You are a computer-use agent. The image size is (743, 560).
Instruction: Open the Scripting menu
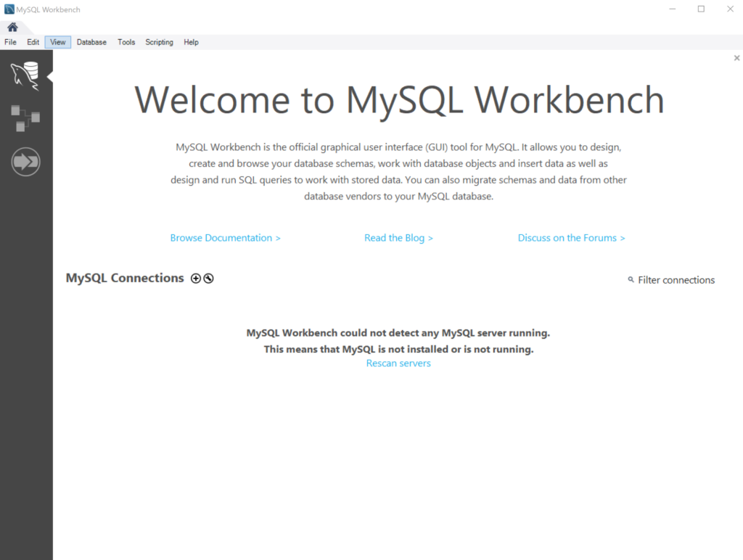(159, 42)
